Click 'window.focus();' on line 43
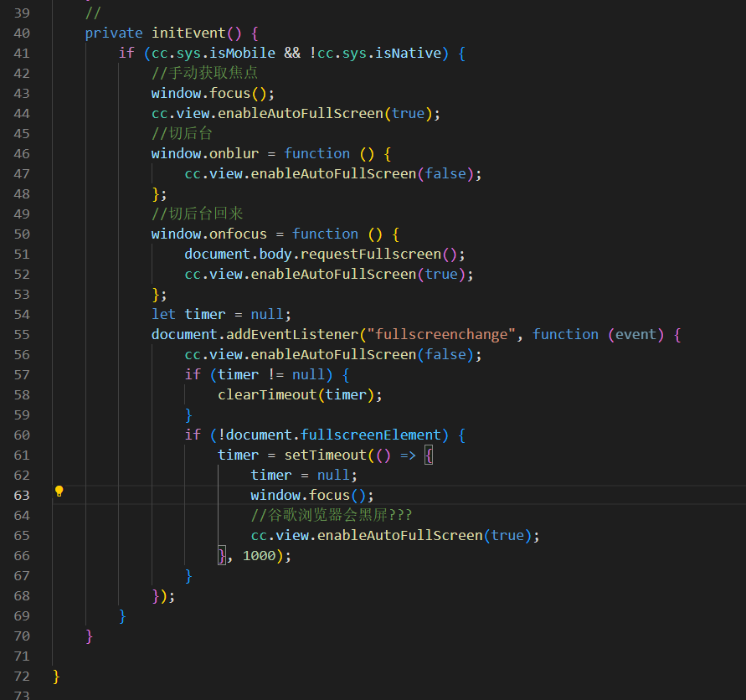 214,93
